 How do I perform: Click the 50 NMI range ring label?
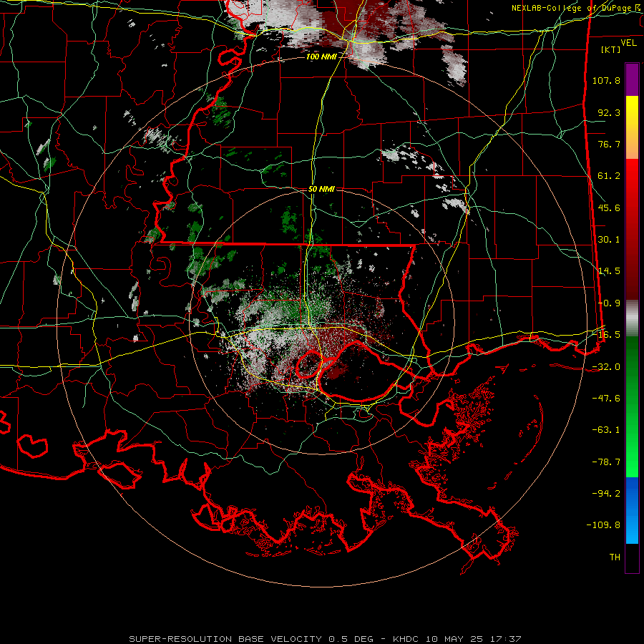tap(321, 190)
